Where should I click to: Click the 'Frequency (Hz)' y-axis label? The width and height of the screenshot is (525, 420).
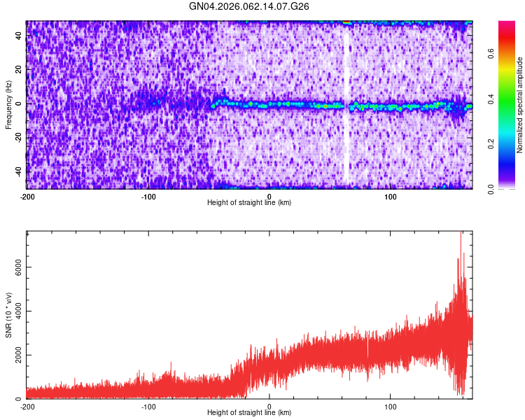point(8,105)
